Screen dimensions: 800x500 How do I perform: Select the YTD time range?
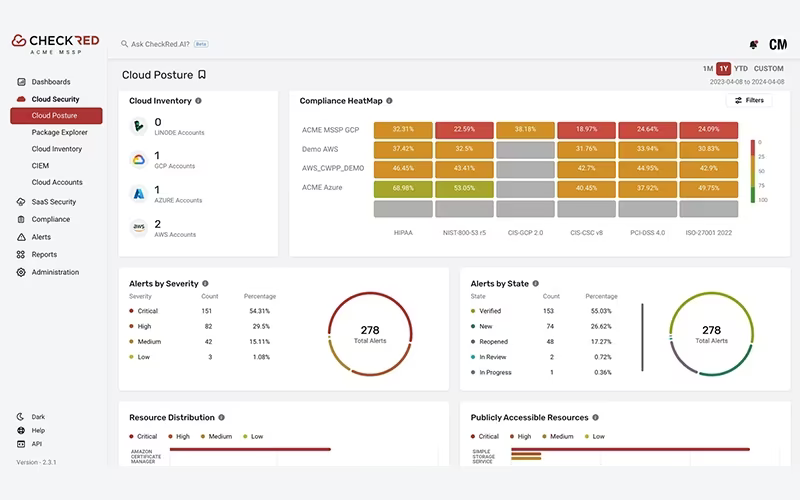click(x=741, y=68)
